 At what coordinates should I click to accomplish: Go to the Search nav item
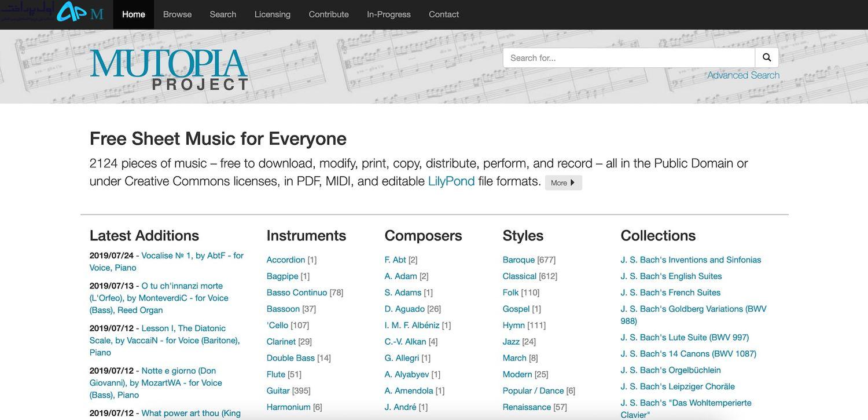223,14
